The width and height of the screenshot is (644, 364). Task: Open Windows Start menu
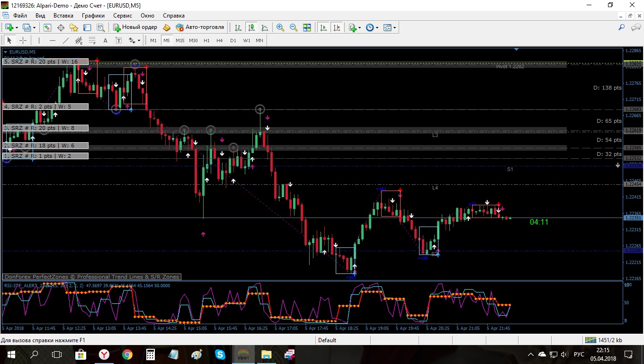(x=11, y=354)
